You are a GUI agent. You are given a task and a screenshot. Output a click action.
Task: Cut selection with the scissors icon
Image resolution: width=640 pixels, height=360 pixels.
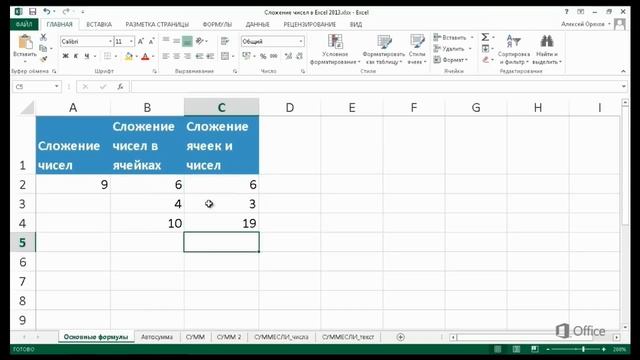pos(43,37)
